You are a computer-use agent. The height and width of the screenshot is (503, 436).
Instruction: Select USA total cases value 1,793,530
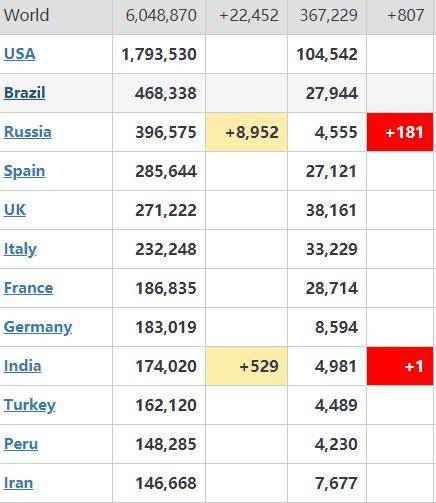pos(159,54)
